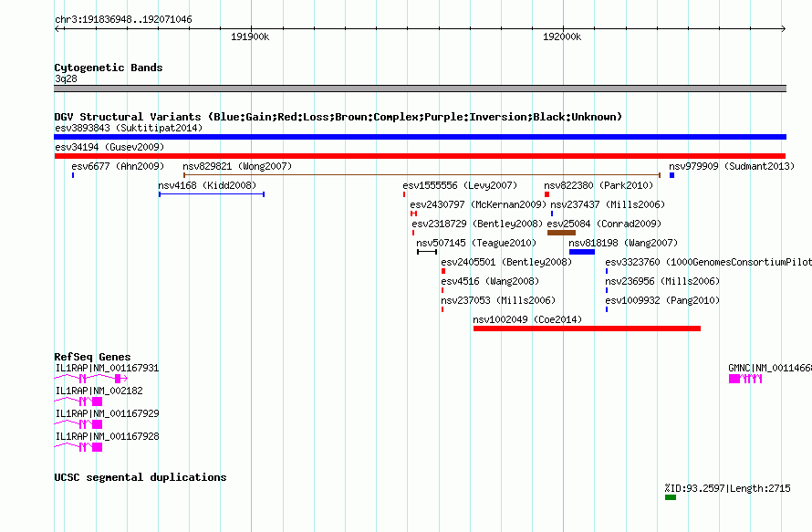This screenshot has height=532, width=812.
Task: Select the %ID:93.2597|Length:2715 duplication label
Action: 727,488
